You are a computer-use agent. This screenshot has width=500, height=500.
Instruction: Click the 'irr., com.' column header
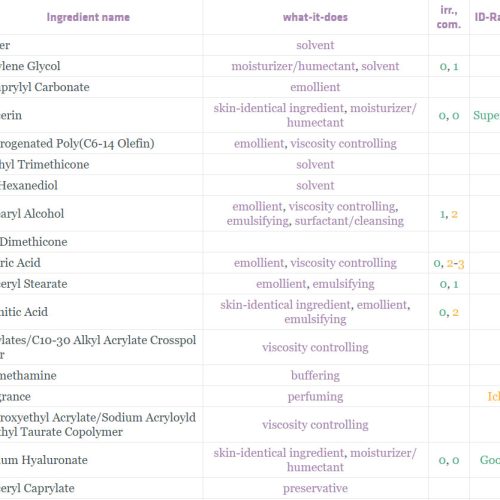(449, 17)
